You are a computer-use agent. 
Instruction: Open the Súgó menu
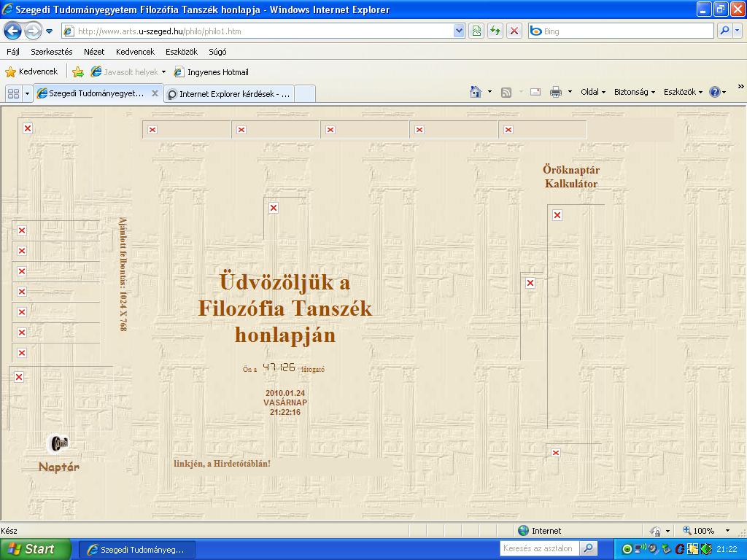pyautogui.click(x=217, y=52)
